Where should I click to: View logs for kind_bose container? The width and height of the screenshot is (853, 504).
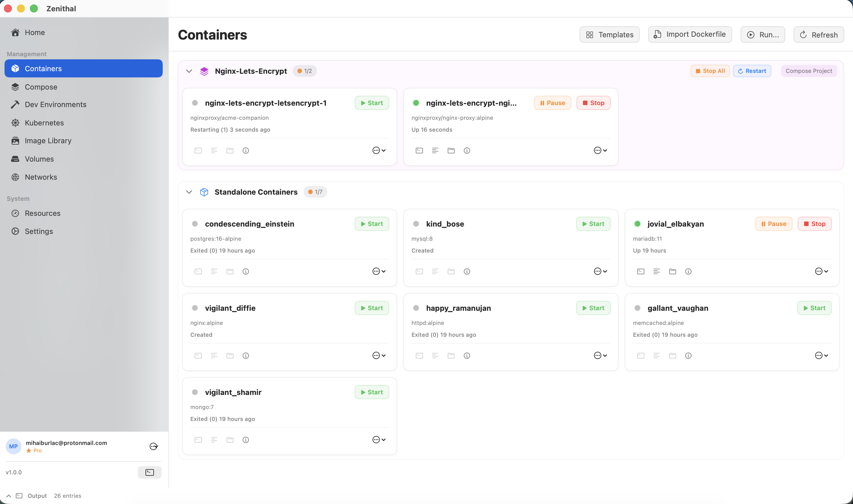(x=435, y=271)
